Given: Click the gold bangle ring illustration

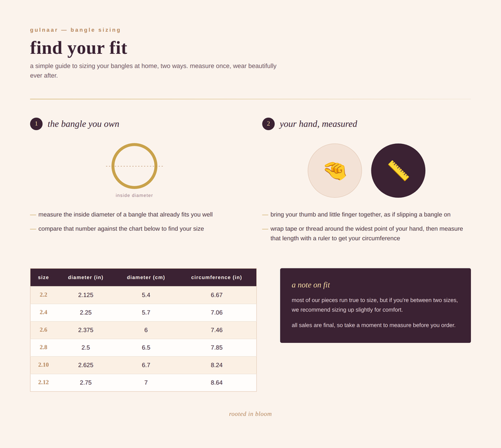Looking at the screenshot, I should coord(134,166).
